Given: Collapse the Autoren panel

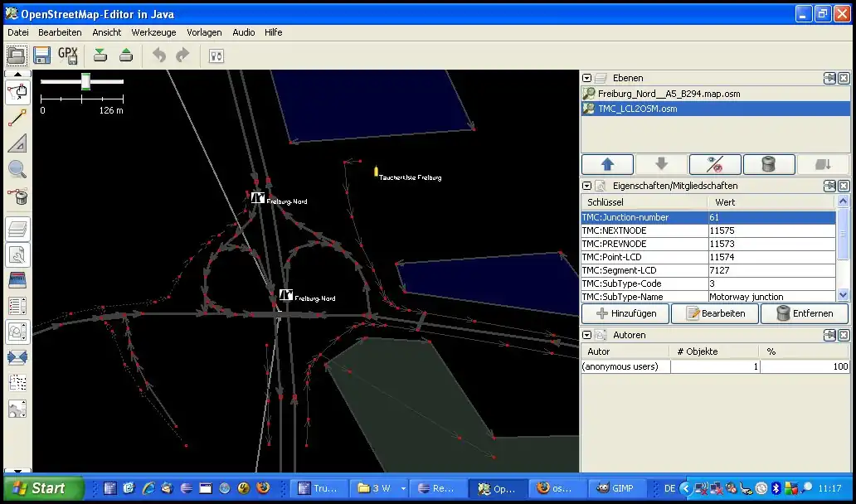Looking at the screenshot, I should [587, 336].
